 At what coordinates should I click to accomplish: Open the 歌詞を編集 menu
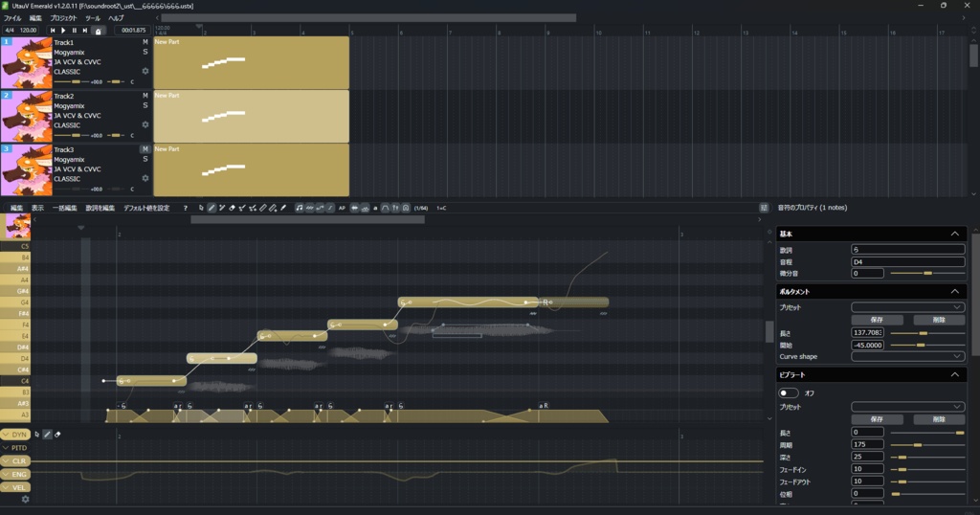pos(100,208)
